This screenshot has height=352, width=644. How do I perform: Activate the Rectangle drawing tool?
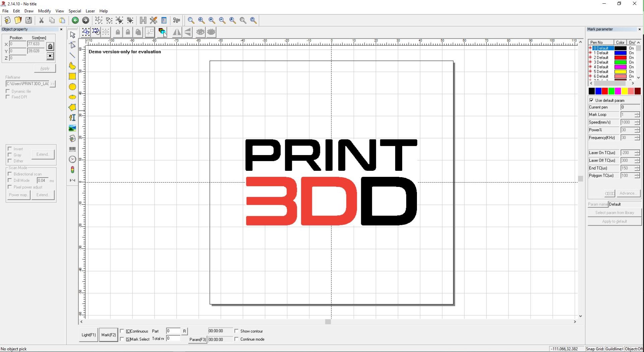tap(72, 77)
